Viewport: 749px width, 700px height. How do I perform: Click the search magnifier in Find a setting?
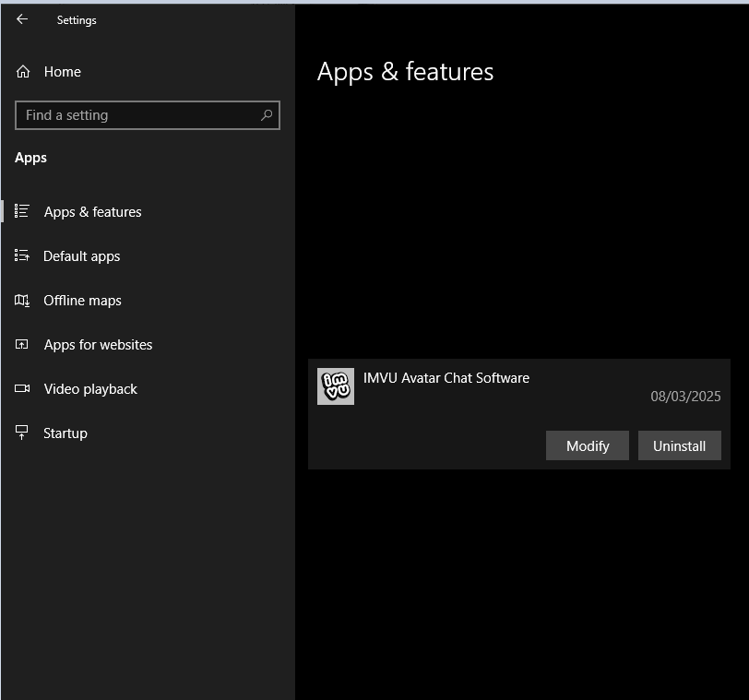(x=267, y=115)
